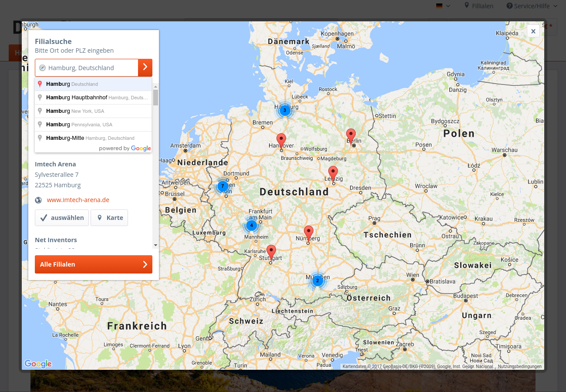This screenshot has width=566, height=392.
Task: Click the red map pin over Leipzig
Action: pos(333,173)
